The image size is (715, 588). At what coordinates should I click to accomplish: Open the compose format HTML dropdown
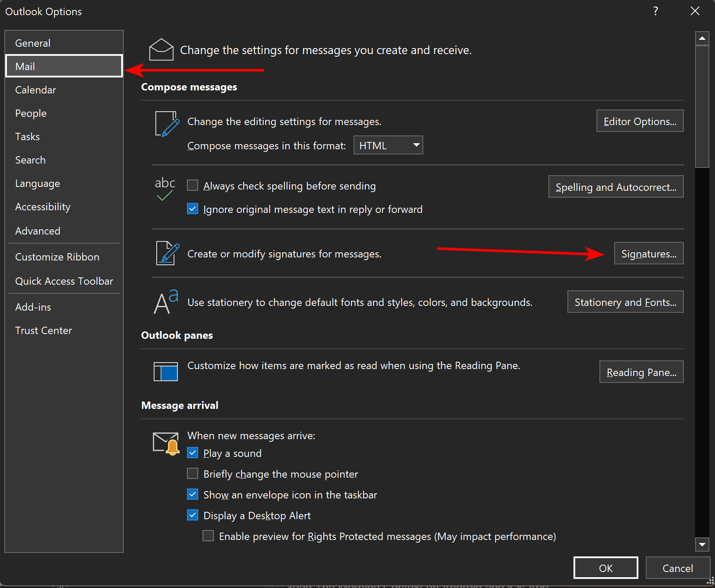point(388,145)
